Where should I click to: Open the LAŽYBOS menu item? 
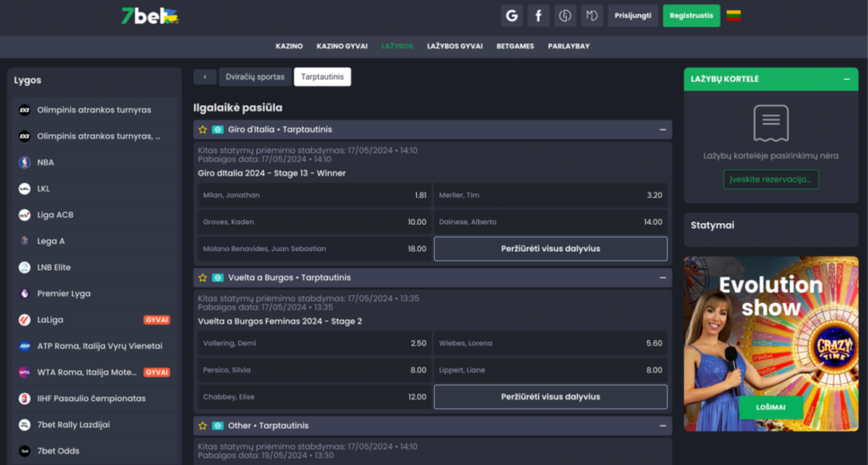(x=397, y=47)
